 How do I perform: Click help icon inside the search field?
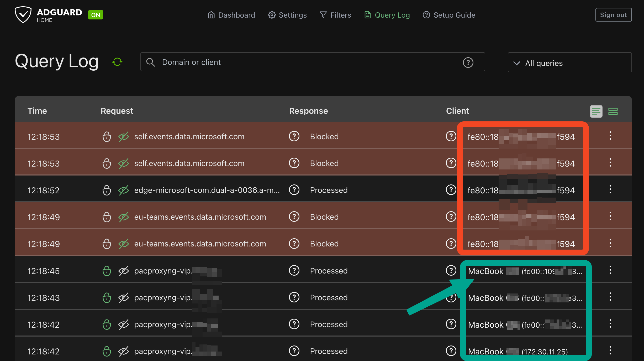(x=468, y=62)
